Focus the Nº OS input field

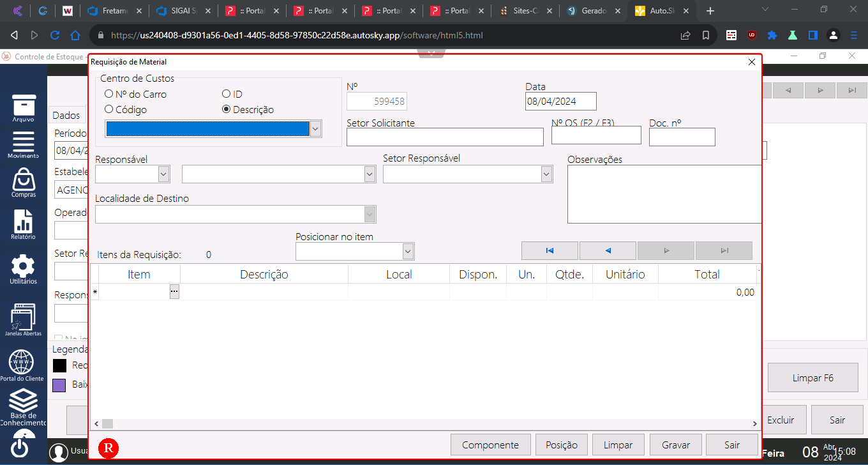[596, 135]
